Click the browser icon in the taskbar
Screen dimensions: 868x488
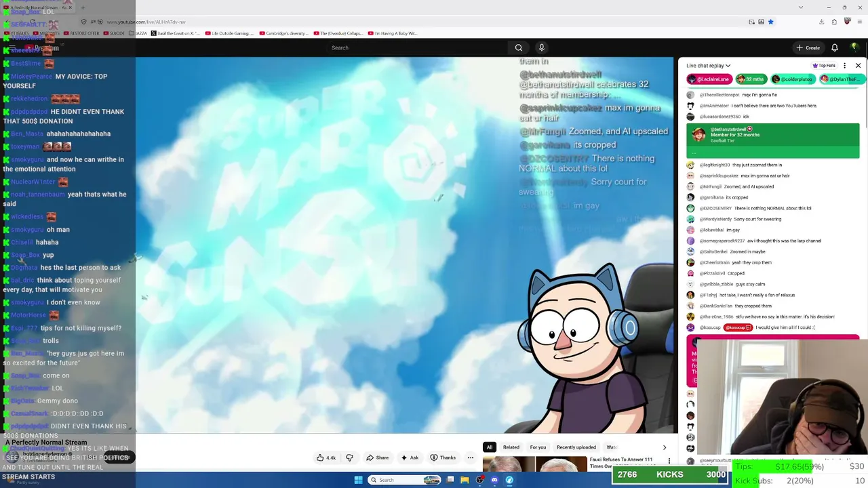tap(509, 480)
